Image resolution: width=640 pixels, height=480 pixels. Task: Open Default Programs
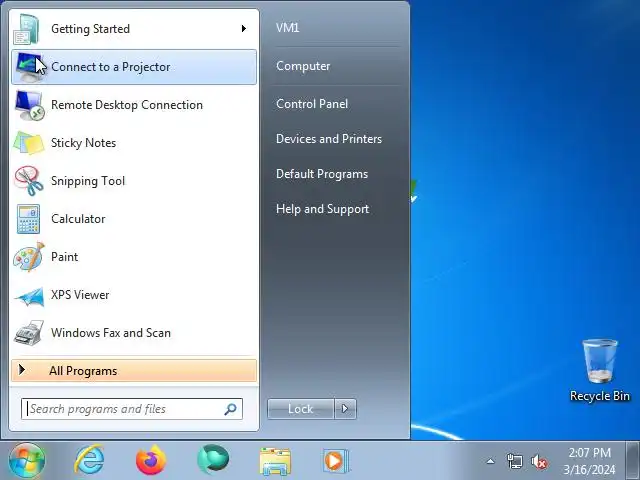point(322,174)
